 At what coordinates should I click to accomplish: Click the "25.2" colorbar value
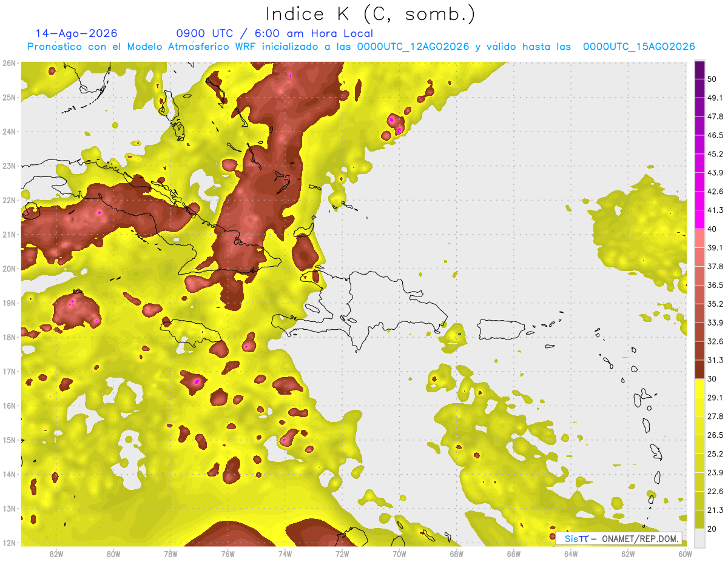click(715, 453)
